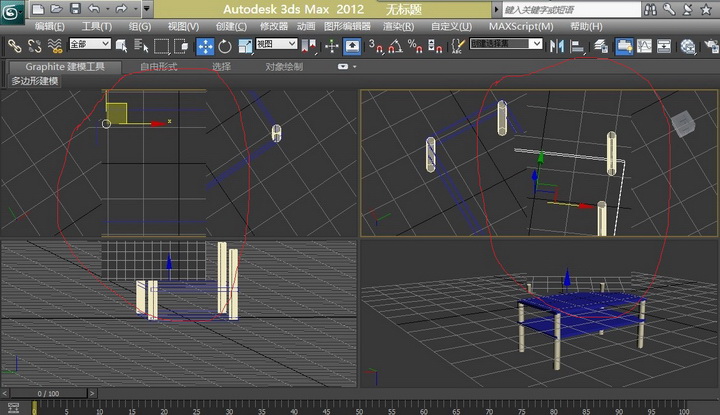Image resolution: width=720 pixels, height=415 pixels.
Task: Switch to the 自由形式 ribbon tab
Action: point(158,67)
